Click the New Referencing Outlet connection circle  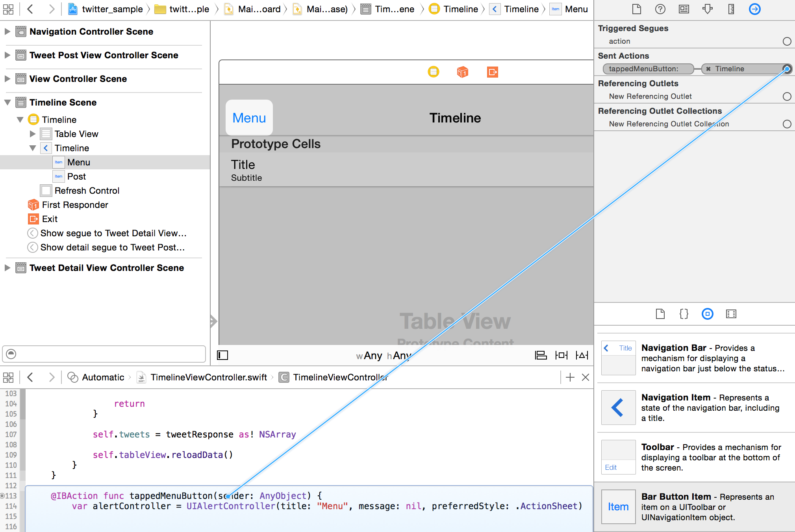(x=787, y=96)
